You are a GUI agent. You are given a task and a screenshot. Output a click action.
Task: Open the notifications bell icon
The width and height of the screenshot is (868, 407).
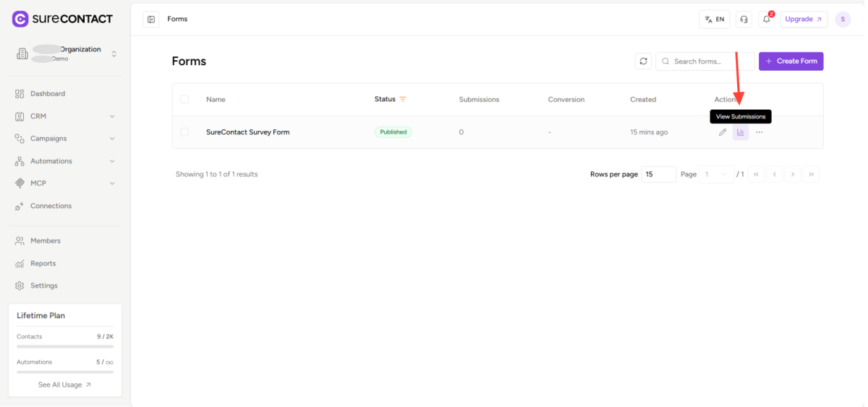[x=766, y=20]
